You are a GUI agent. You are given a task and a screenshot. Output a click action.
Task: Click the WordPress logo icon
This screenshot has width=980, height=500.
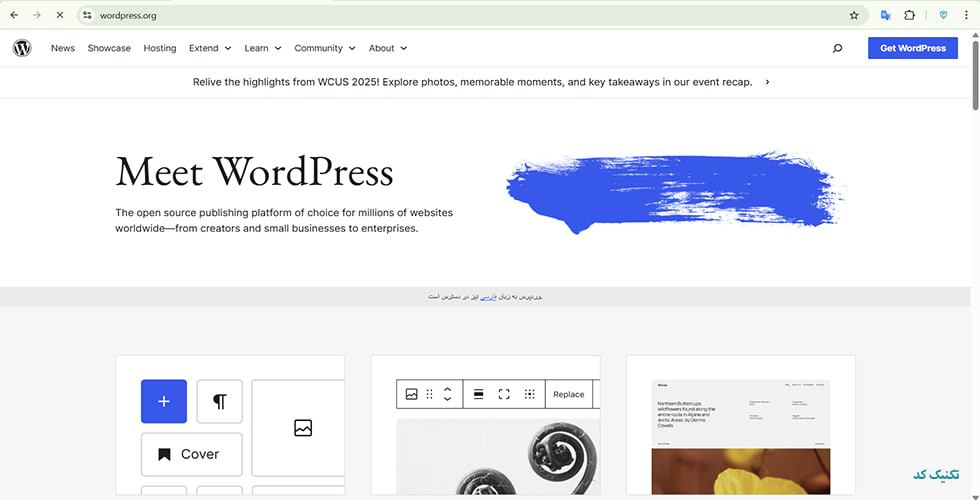(22, 48)
